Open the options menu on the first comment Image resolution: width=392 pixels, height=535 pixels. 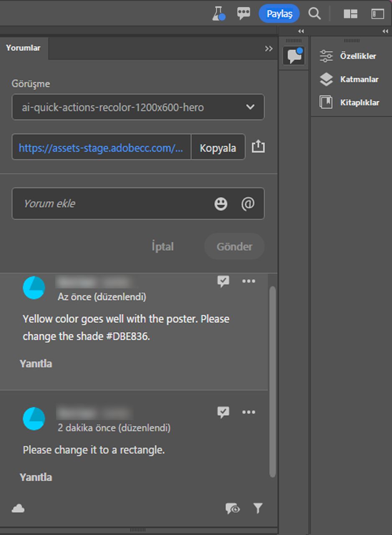point(249,281)
